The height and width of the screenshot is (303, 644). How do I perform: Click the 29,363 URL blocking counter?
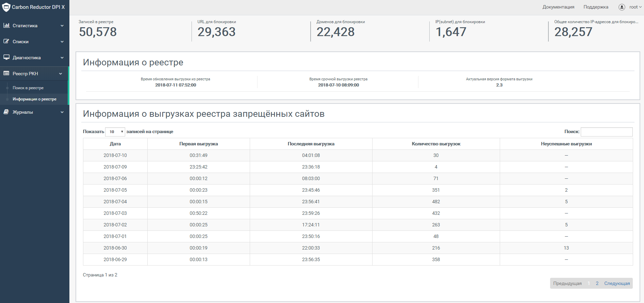[x=217, y=32]
